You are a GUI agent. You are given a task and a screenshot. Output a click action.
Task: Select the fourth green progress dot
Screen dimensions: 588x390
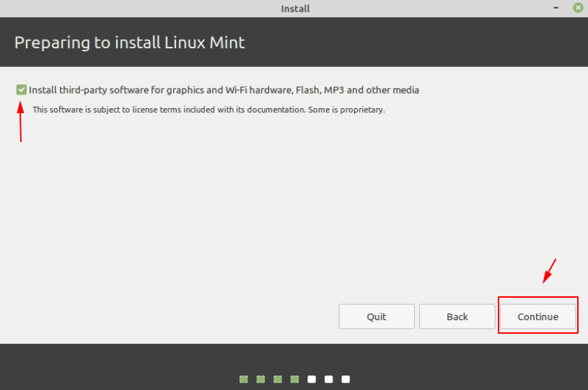coord(295,379)
